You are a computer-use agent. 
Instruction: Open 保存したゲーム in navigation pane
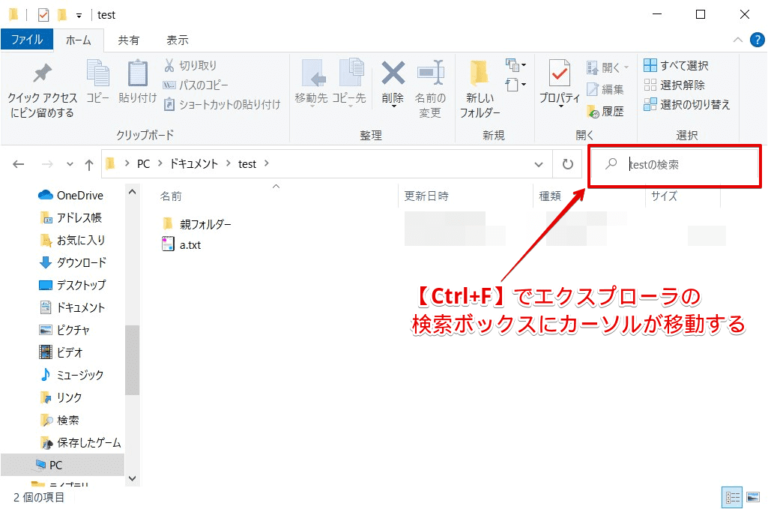click(80, 442)
